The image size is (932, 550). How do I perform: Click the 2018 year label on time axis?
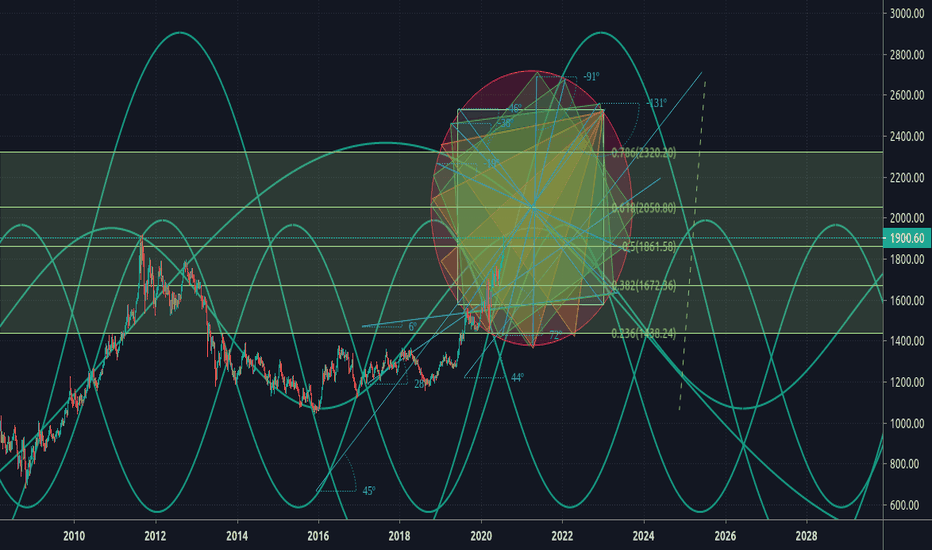point(399,536)
